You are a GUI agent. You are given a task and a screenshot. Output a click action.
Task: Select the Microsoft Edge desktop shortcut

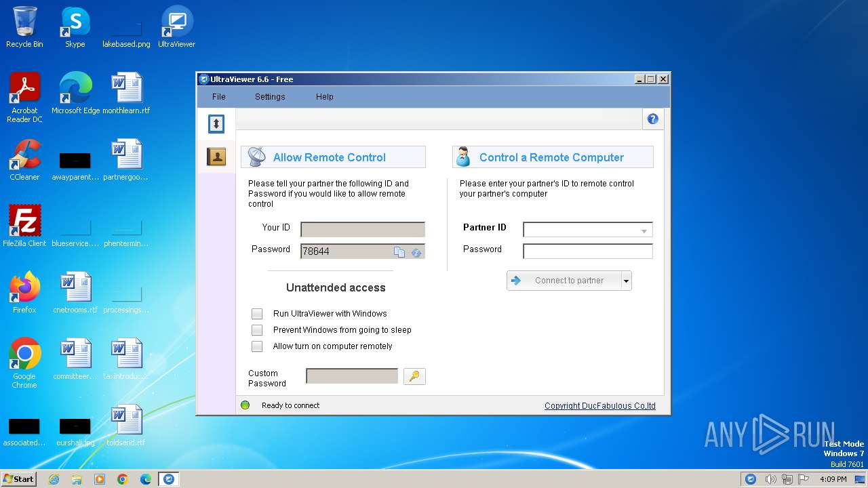(75, 94)
